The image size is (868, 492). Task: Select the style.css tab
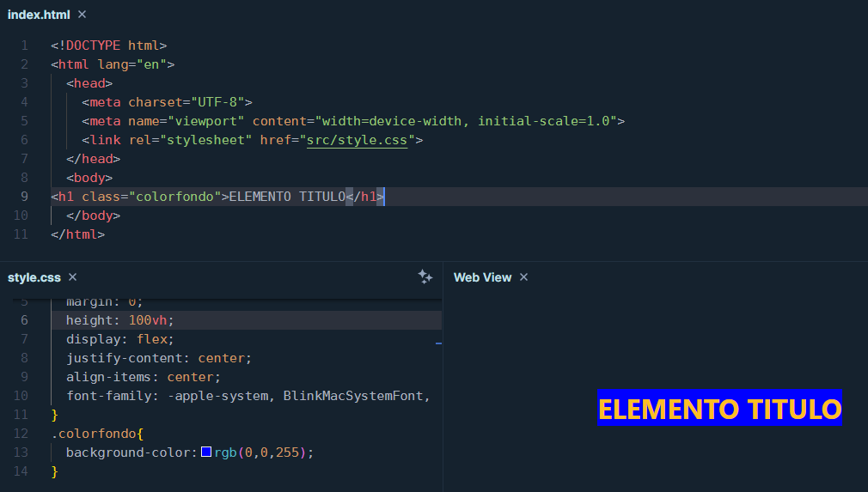34,277
